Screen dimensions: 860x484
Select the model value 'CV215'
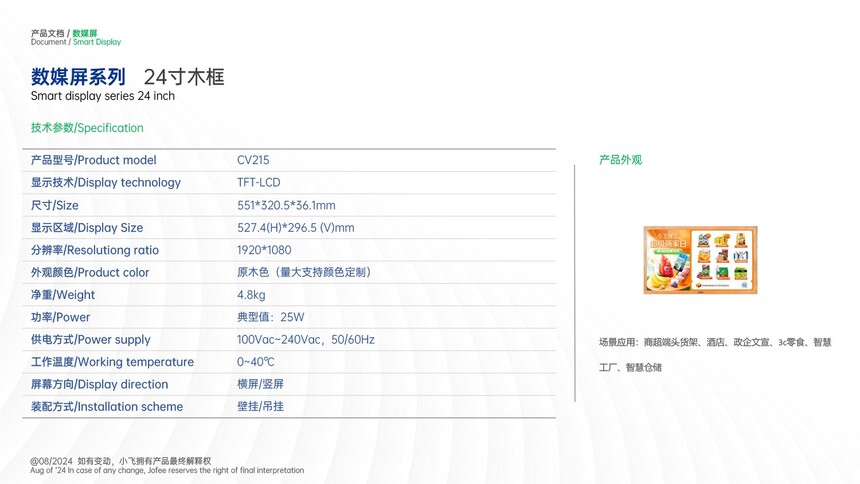coord(253,160)
